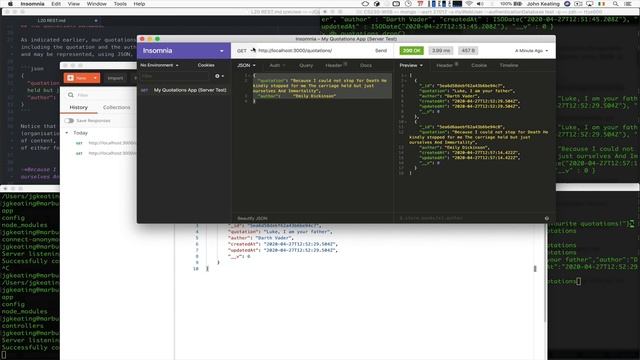Open the Help menu
This screenshot has width=640, height=360.
[139, 4]
